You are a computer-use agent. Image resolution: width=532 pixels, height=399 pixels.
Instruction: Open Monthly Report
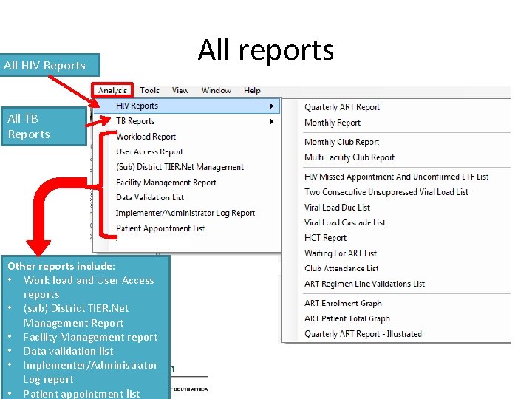click(x=332, y=123)
